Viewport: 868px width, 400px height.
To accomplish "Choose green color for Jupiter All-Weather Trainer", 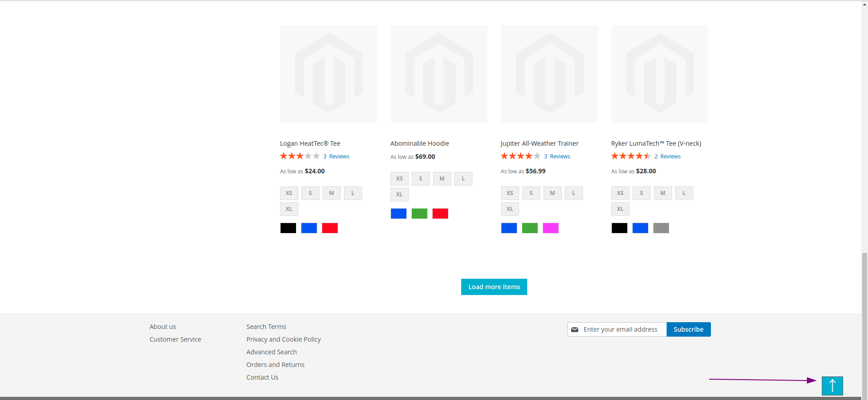I will tap(530, 228).
